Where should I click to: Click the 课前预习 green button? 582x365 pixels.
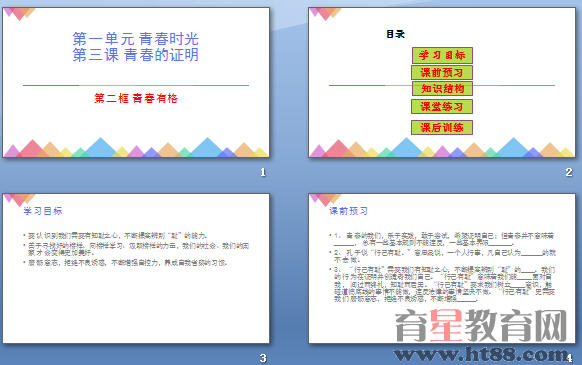[442, 72]
